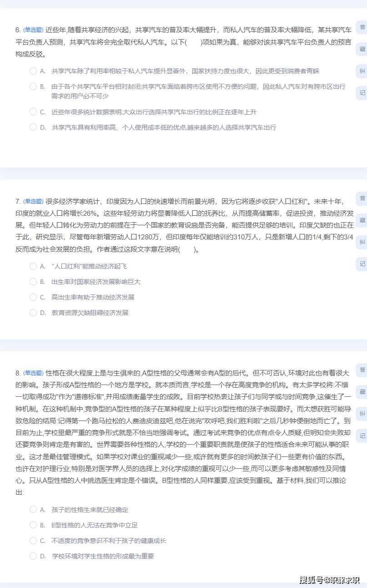Click answer text "不适度的竞争意识不利于孩子的健康成长"
Image resolution: width=367 pixels, height=588 pixels.
click(109, 541)
